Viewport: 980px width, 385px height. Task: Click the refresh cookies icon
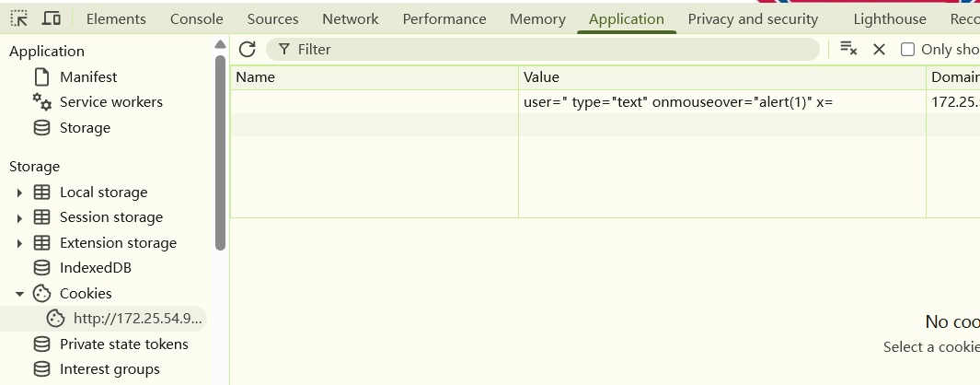coord(247,49)
